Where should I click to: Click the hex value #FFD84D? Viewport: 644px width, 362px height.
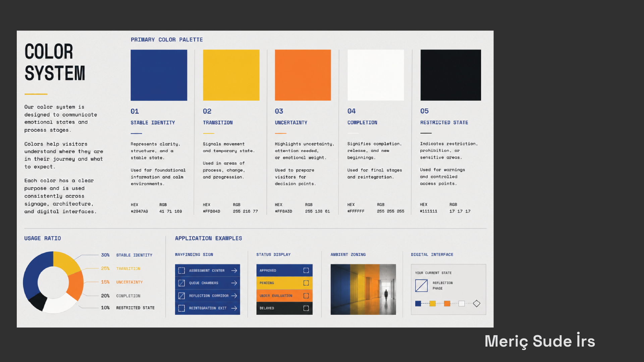pyautogui.click(x=211, y=212)
